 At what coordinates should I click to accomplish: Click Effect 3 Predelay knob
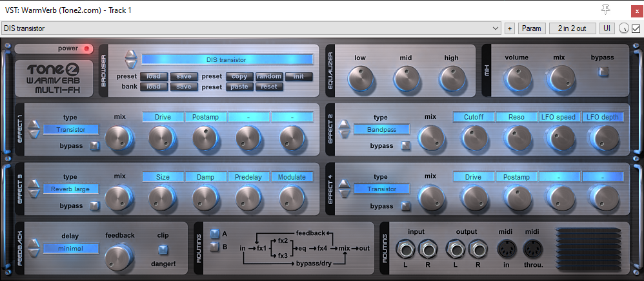tap(249, 198)
